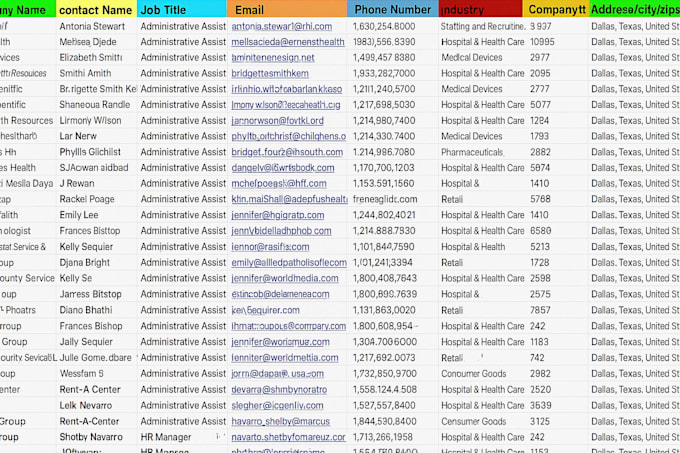Select the Phone Number column header
The height and width of the screenshot is (453, 680).
click(x=392, y=9)
